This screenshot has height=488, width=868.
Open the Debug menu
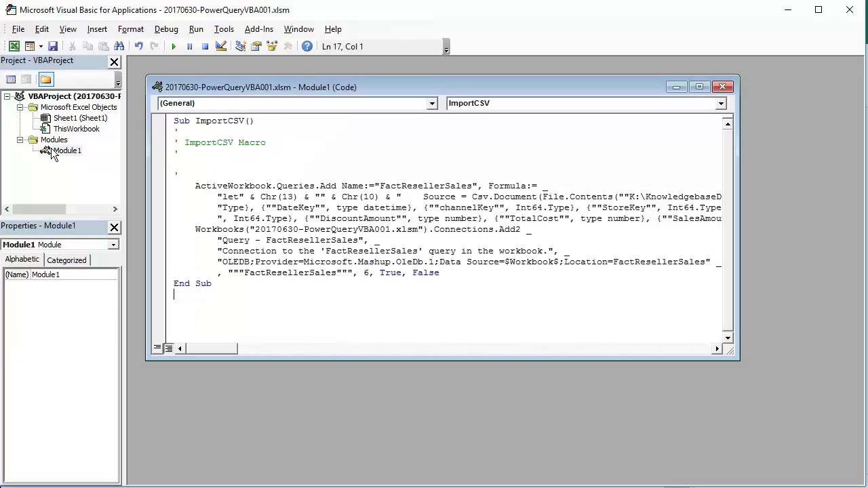point(166,29)
